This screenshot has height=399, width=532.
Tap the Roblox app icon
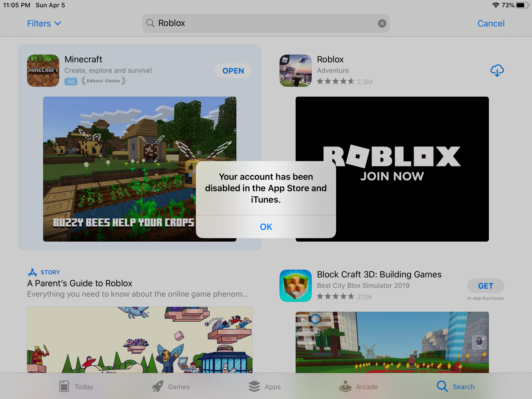[295, 71]
